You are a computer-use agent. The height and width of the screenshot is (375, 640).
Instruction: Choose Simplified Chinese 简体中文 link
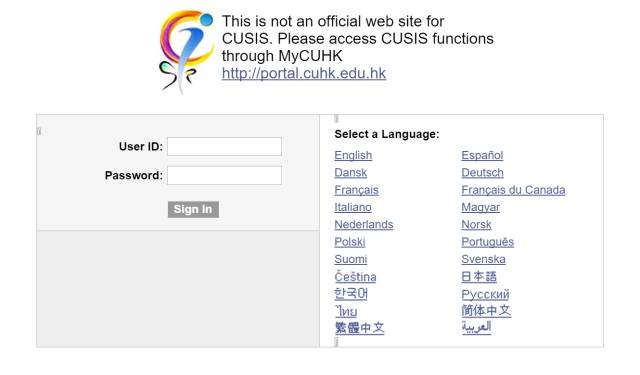[486, 311]
